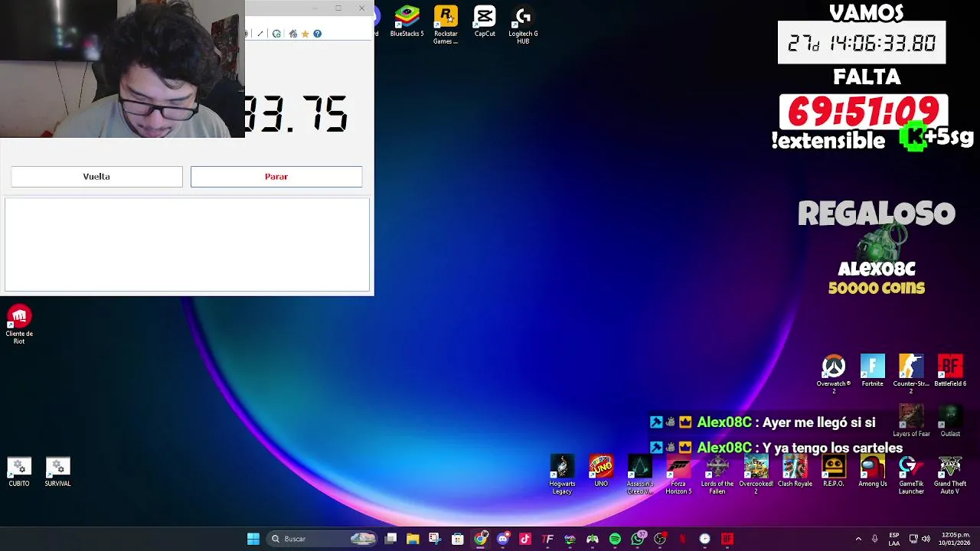Select Fortnite desktop icon
Image resolution: width=980 pixels, height=551 pixels.
click(x=872, y=370)
